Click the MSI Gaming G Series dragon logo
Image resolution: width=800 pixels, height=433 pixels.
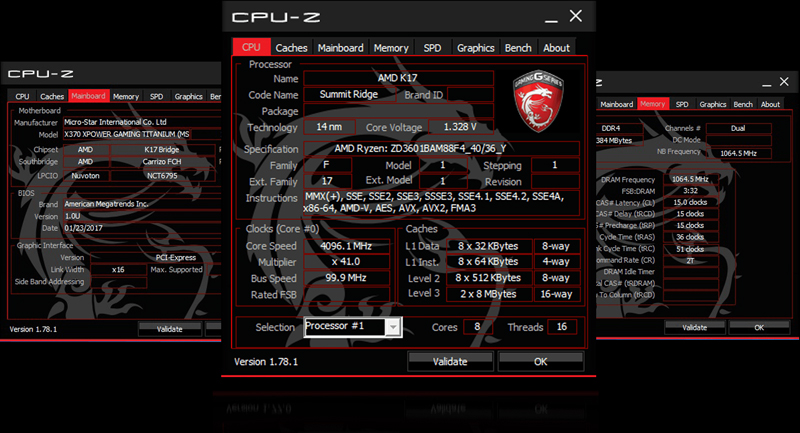[538, 100]
